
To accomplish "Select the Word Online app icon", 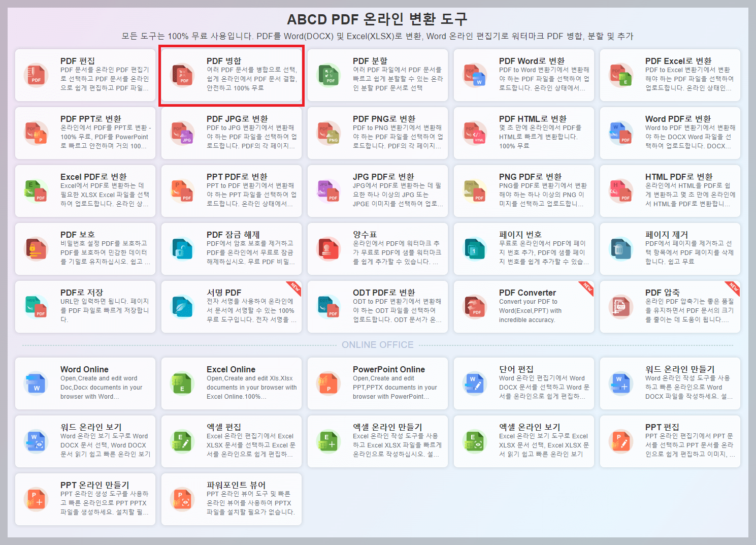I will (x=36, y=383).
